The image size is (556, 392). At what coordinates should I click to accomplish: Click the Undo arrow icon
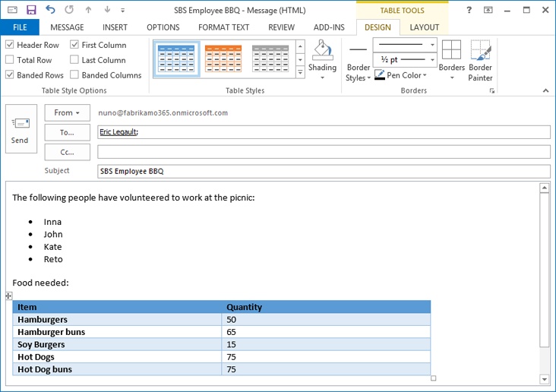click(50, 10)
